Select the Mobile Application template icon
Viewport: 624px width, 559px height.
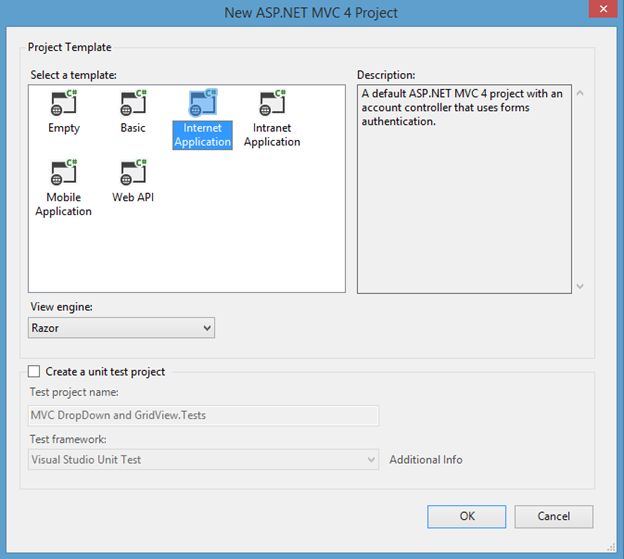tap(64, 172)
